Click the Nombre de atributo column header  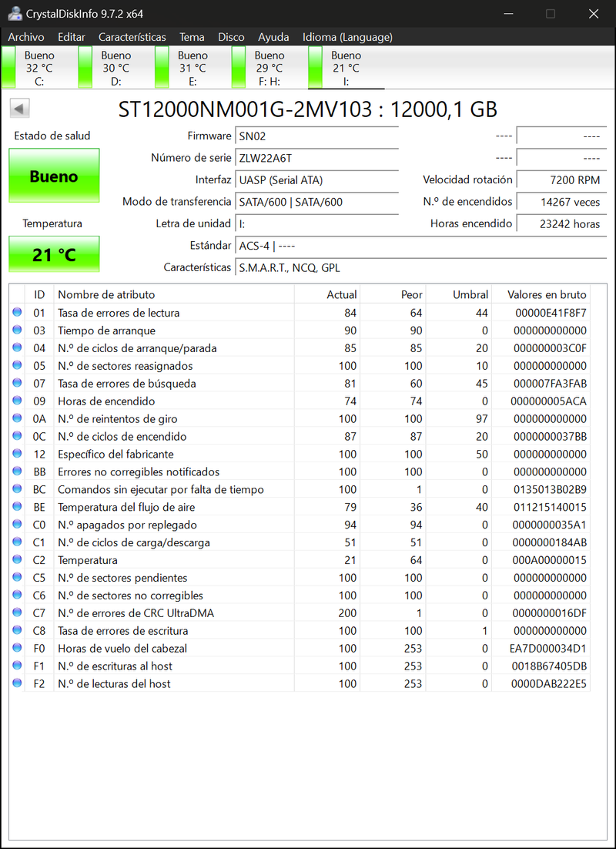pos(174,294)
